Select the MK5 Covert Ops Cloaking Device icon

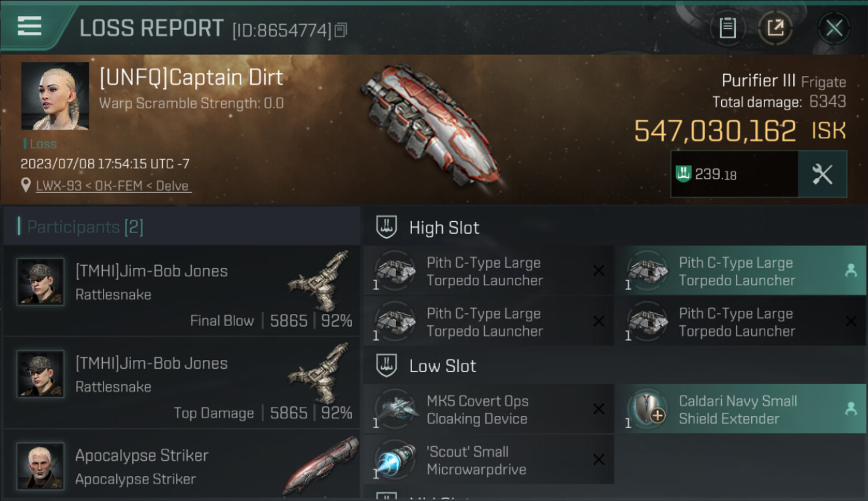[395, 409]
